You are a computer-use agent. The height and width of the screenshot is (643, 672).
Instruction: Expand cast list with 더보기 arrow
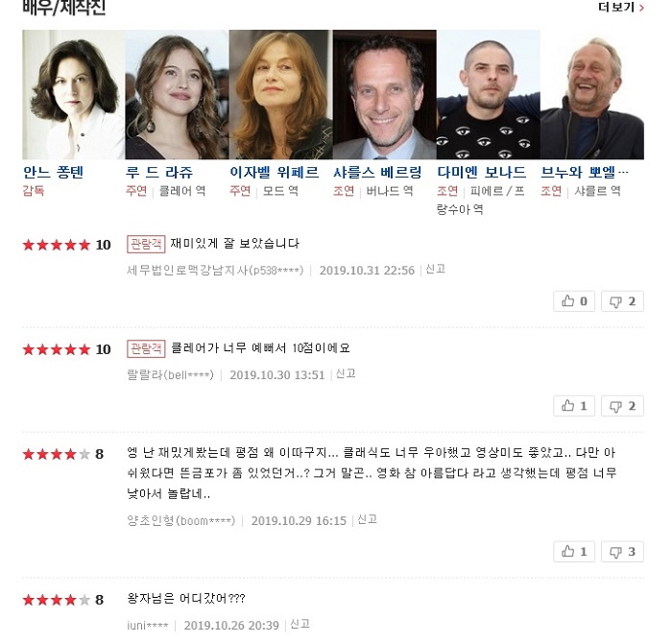pyautogui.click(x=621, y=8)
